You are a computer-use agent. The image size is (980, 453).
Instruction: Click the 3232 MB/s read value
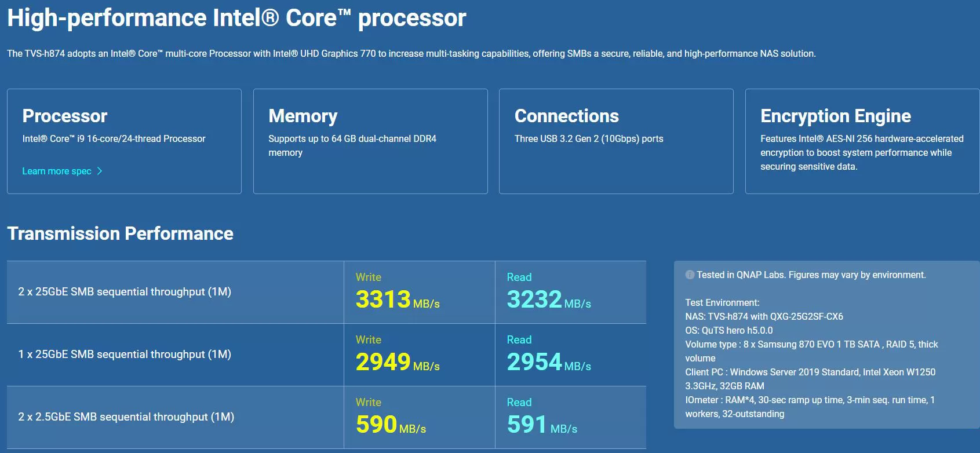point(549,299)
